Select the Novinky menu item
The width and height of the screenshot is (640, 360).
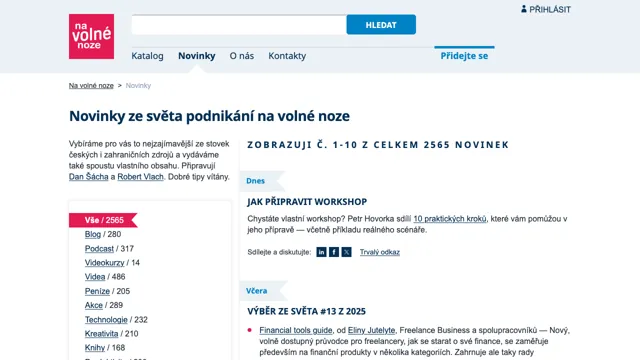tap(197, 56)
